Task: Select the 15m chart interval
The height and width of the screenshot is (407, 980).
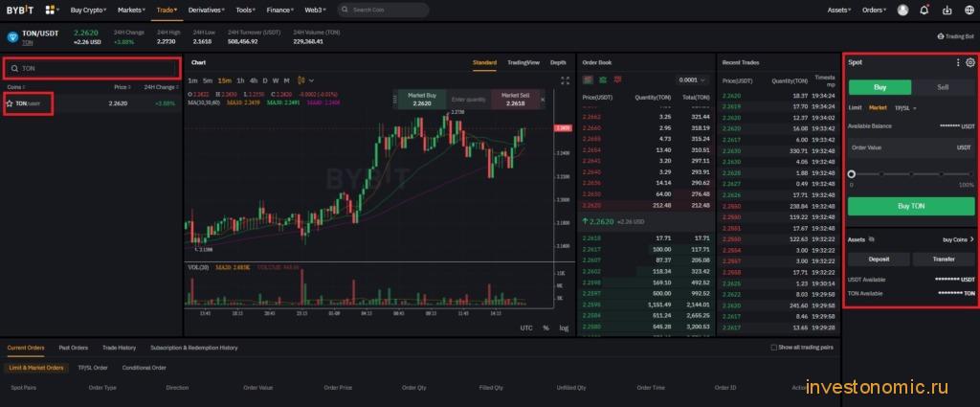Action: [224, 80]
